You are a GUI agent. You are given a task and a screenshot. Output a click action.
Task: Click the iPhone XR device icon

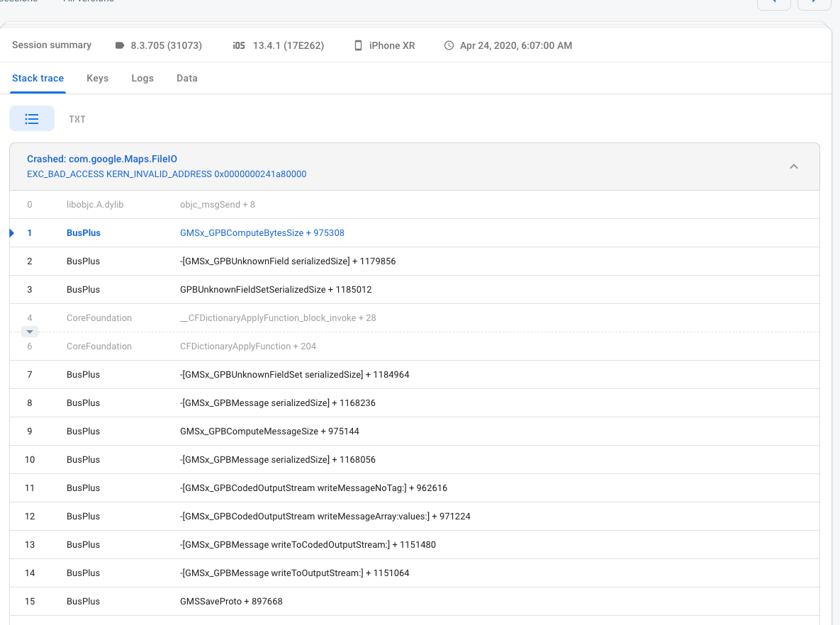point(359,45)
